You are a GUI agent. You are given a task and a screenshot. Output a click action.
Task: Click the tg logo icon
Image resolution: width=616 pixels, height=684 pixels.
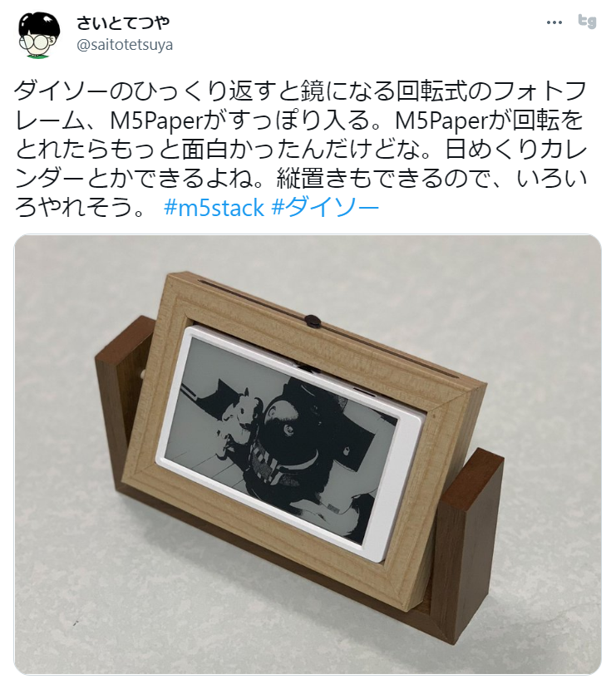tap(587, 22)
